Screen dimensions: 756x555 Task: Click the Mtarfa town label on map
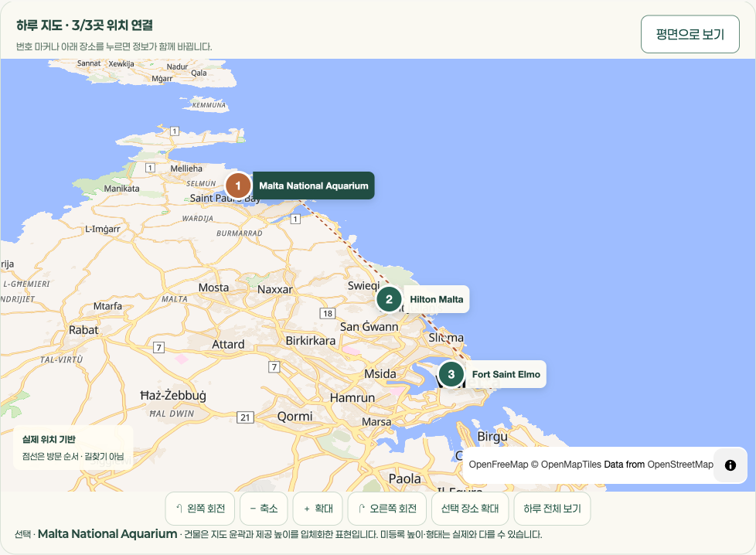click(x=107, y=306)
